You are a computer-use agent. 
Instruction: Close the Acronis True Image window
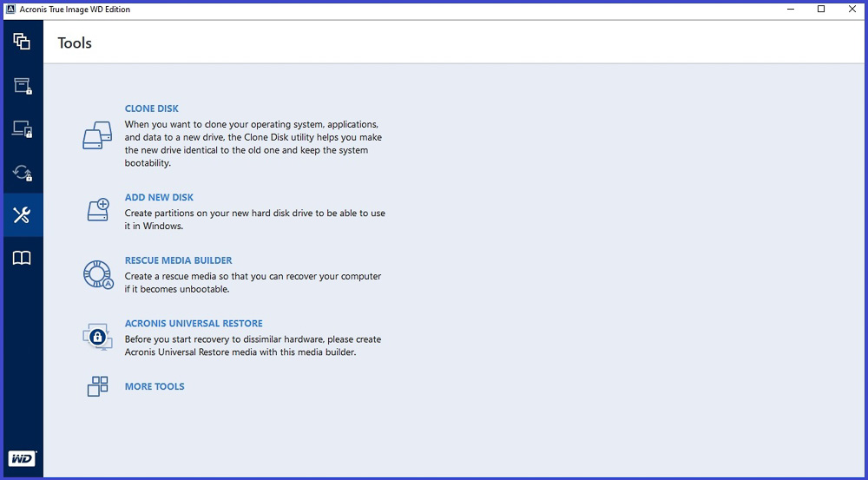[x=852, y=9]
